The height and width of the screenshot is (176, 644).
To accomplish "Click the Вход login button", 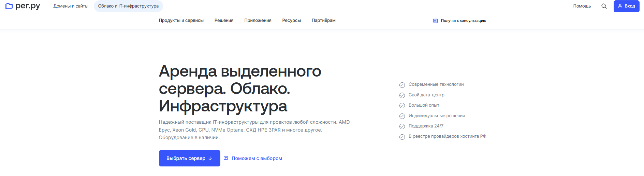I will point(627,6).
